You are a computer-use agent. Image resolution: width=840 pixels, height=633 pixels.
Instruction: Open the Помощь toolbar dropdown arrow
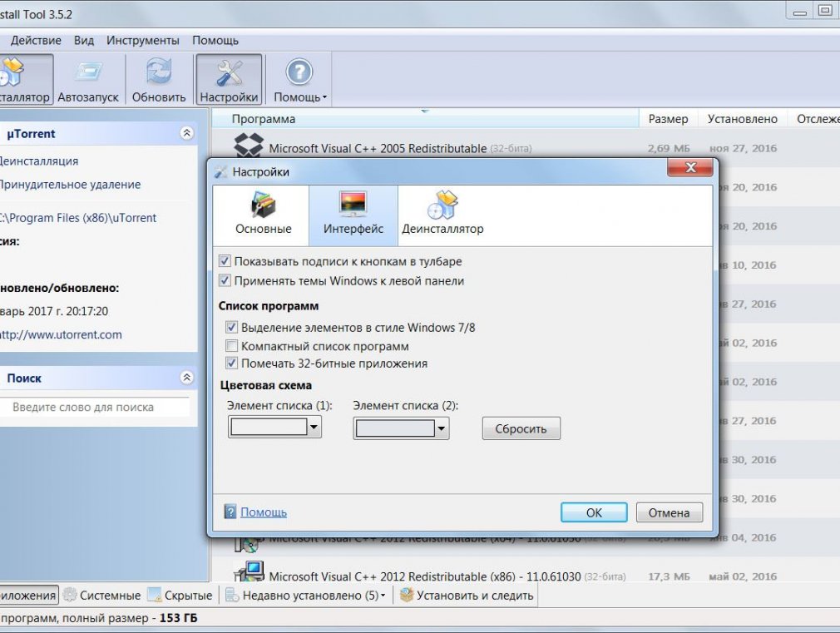(324, 97)
